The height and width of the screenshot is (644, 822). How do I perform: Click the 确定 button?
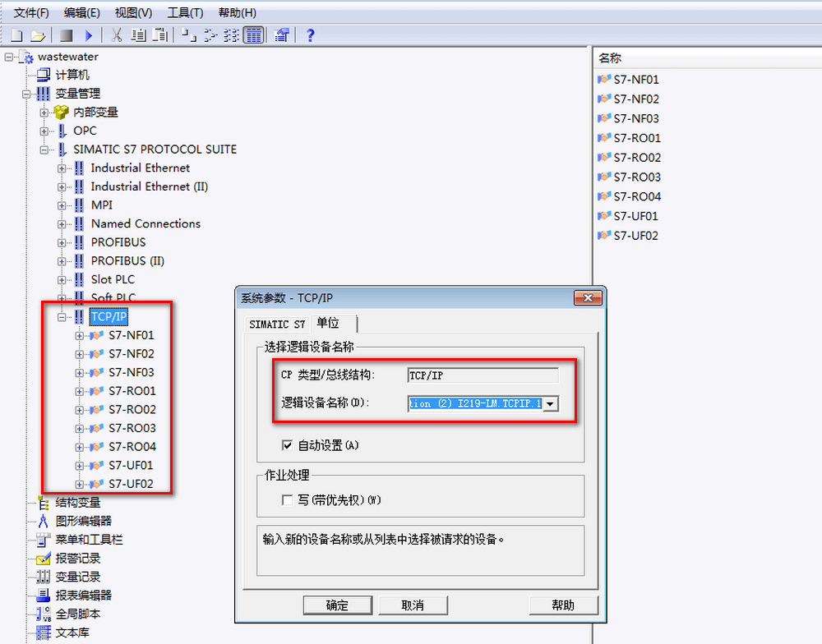[337, 605]
